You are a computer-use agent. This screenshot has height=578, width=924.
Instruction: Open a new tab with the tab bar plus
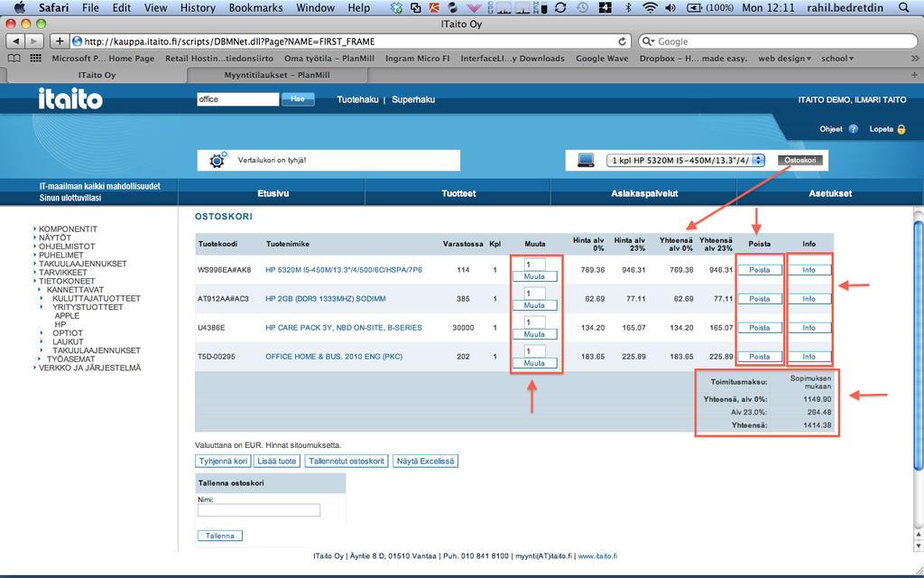[915, 75]
